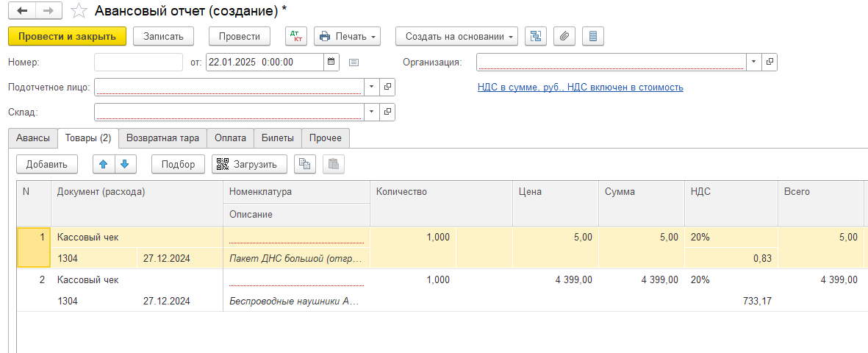The width and height of the screenshot is (868, 353).
Task: Open the НДС в сумме link
Action: pos(580,87)
